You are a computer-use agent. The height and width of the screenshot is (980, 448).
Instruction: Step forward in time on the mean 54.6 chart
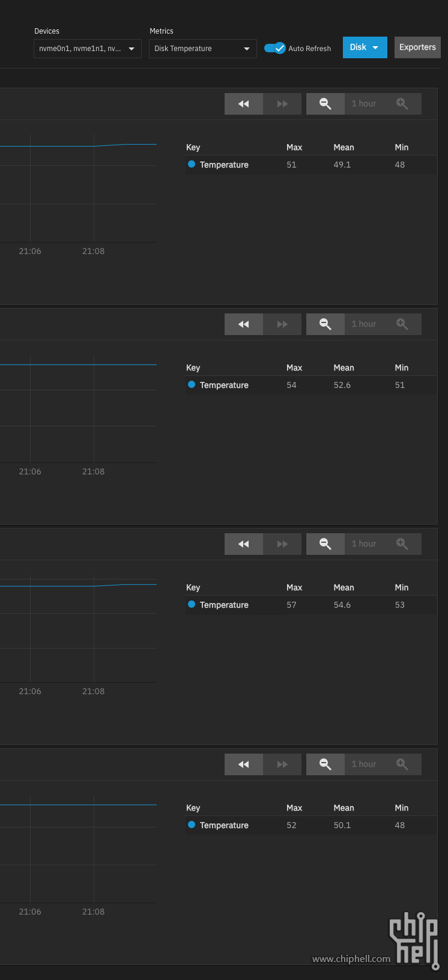282,544
